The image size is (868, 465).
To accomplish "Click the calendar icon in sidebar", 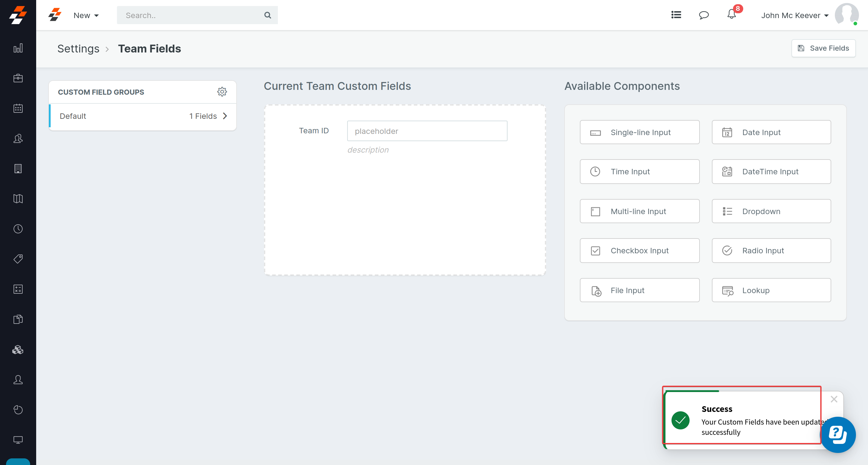I will pyautogui.click(x=18, y=108).
